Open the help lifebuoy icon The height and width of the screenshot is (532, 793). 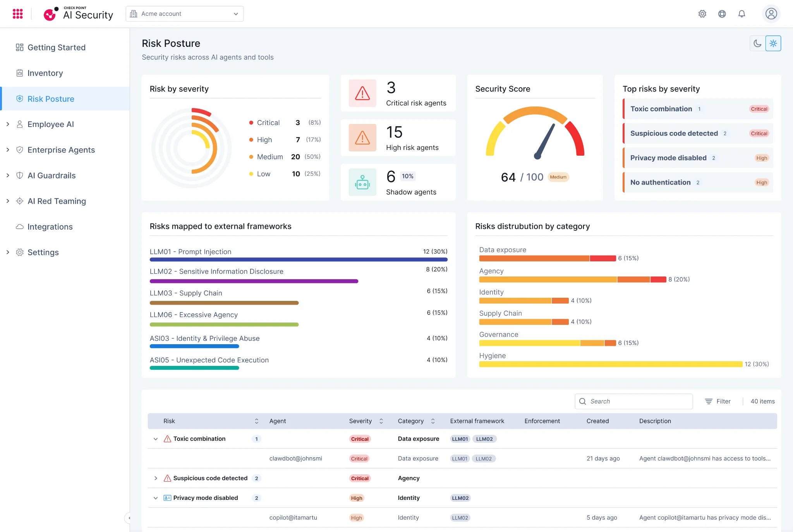pos(722,14)
